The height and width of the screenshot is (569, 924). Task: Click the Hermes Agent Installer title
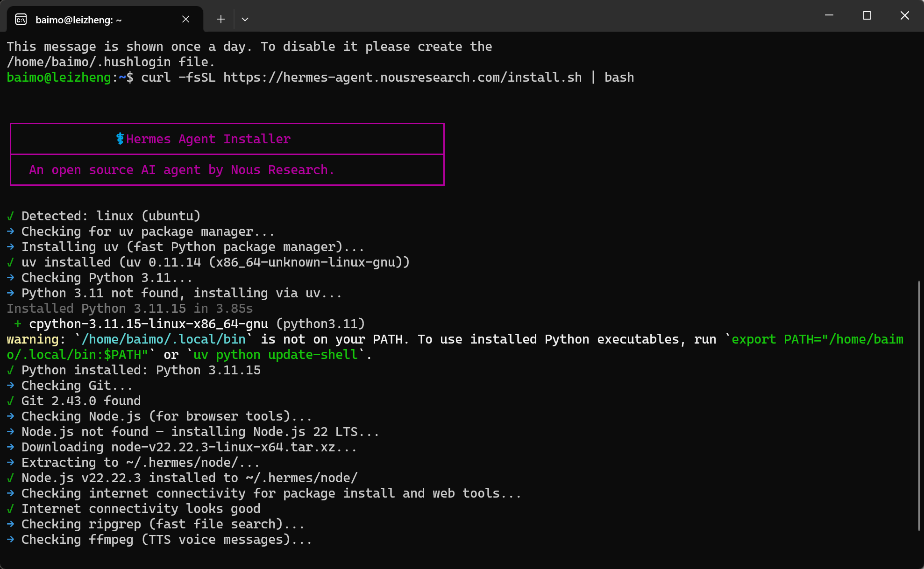(208, 139)
